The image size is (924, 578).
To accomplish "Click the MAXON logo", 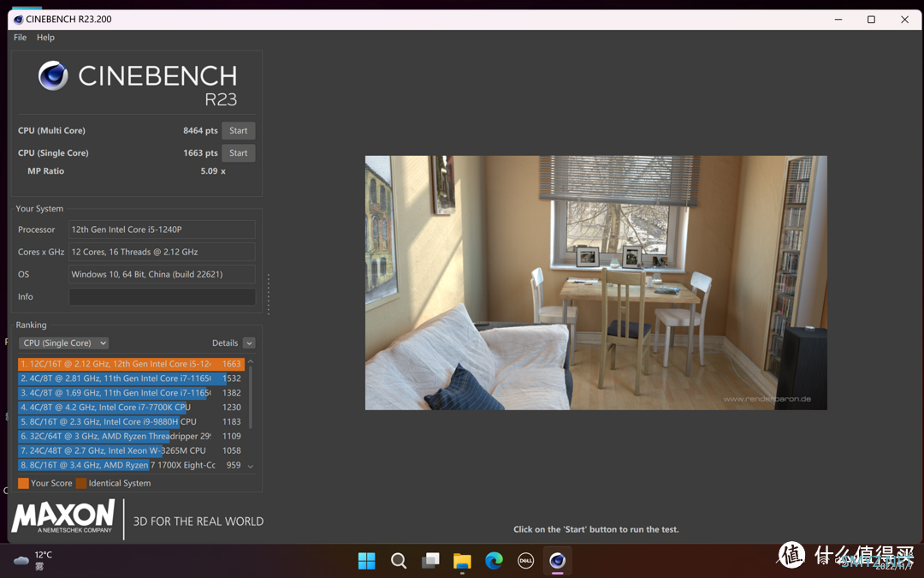I will (63, 516).
